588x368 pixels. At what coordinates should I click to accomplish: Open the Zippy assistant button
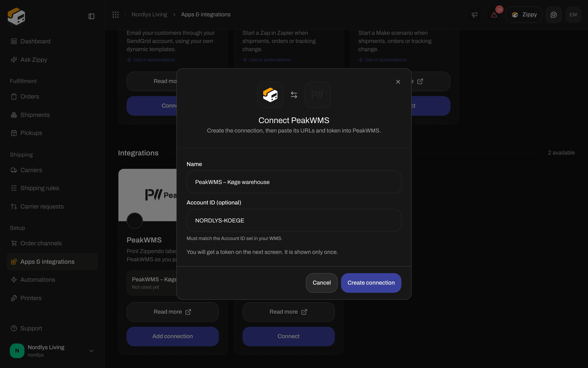click(x=524, y=15)
